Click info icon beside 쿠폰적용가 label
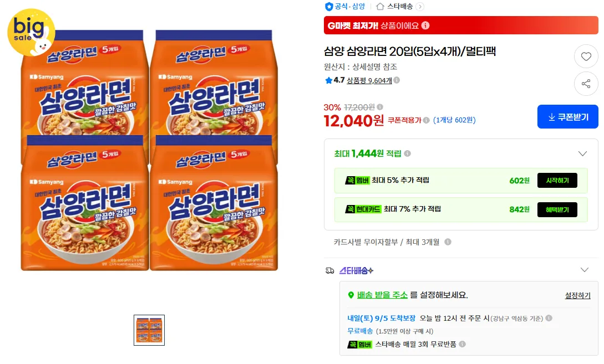The width and height of the screenshot is (604, 364). [x=426, y=120]
